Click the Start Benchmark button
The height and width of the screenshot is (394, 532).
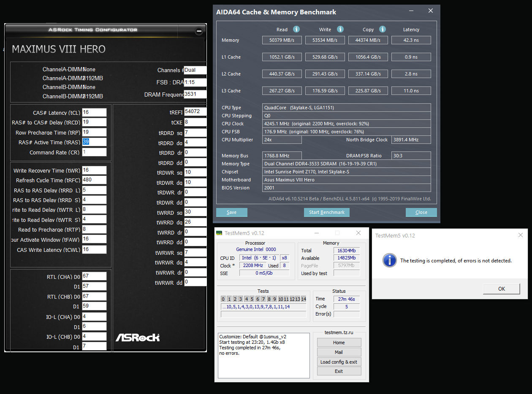click(327, 212)
